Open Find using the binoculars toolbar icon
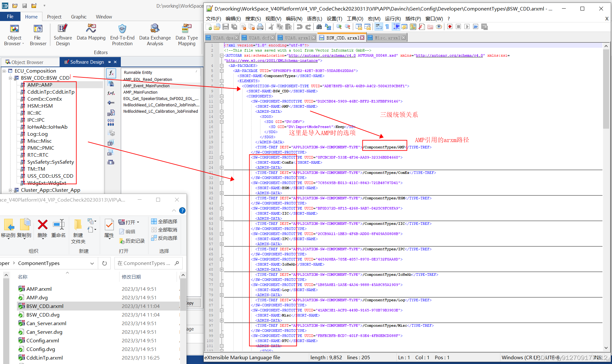 [x=319, y=27]
